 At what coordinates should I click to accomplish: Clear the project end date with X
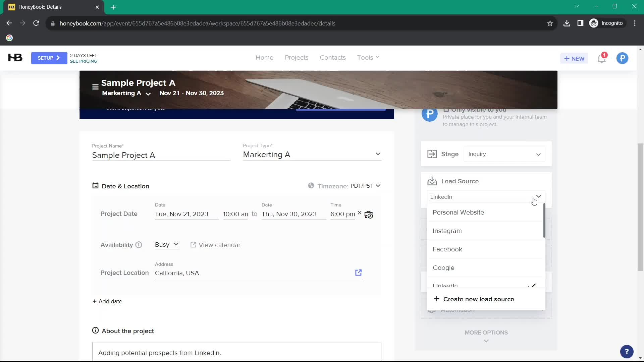[x=360, y=213]
